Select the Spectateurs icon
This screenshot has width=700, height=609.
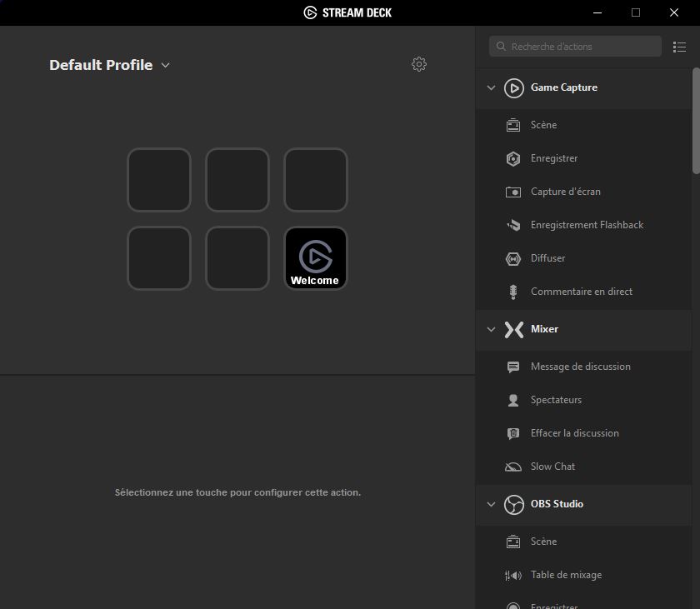point(513,400)
